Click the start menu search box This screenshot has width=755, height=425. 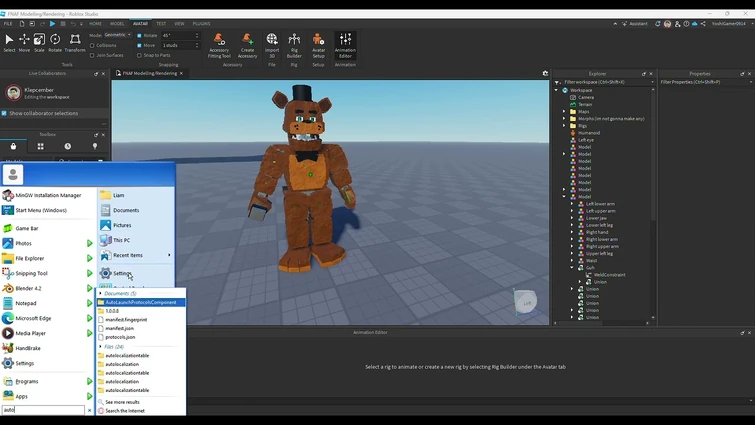(x=43, y=410)
